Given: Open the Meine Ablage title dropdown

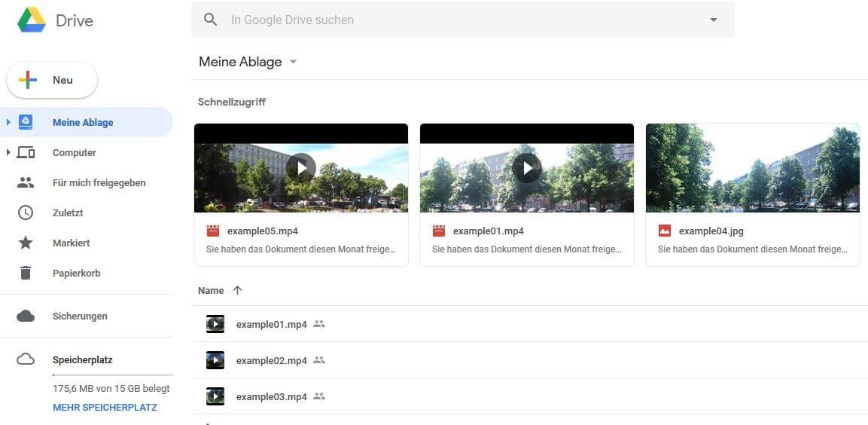Looking at the screenshot, I should [293, 62].
